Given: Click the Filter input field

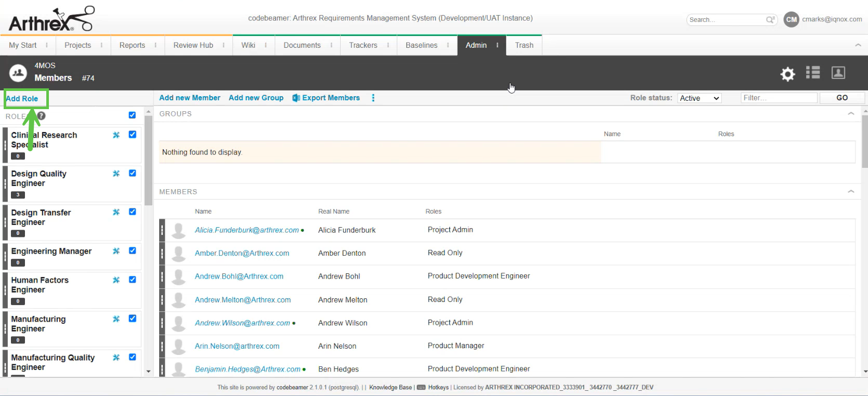Looking at the screenshot, I should click(779, 98).
